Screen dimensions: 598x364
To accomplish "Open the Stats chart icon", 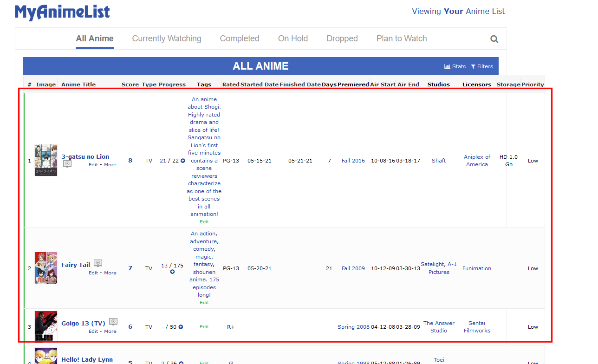I will pos(447,66).
